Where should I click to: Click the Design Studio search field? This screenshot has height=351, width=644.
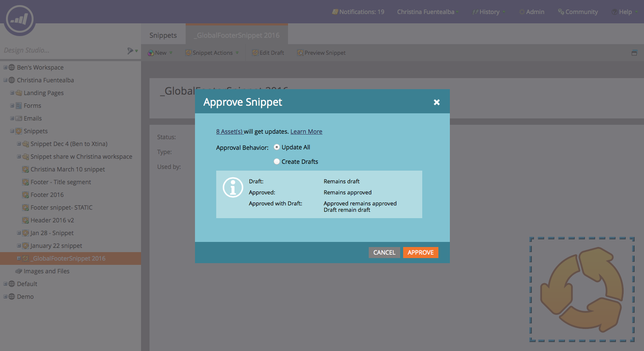[64, 51]
